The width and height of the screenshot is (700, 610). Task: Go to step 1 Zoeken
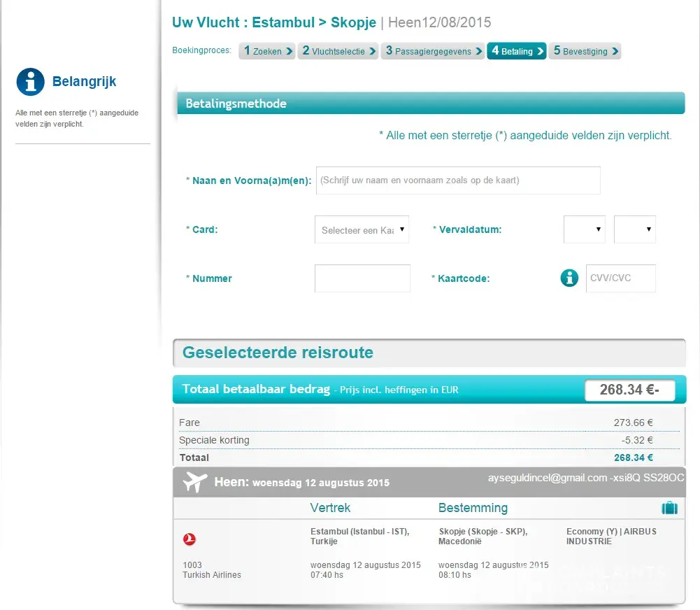click(267, 51)
